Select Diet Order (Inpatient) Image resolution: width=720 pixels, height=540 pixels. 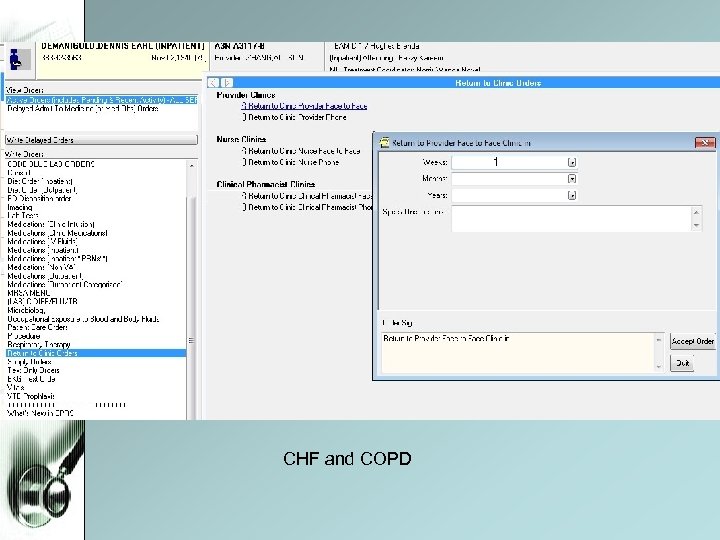click(x=40, y=181)
